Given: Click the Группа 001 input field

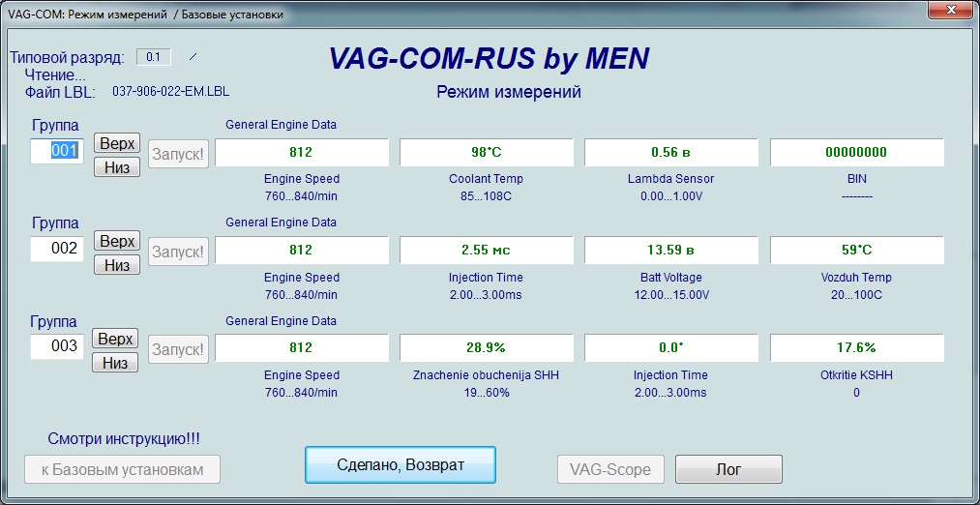Looking at the screenshot, I should coord(57,151).
